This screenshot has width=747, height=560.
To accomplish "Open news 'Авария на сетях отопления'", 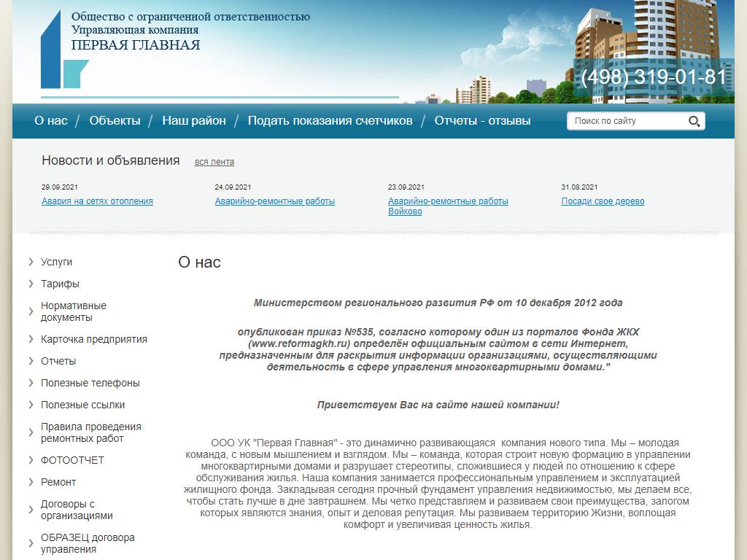I will click(x=97, y=201).
